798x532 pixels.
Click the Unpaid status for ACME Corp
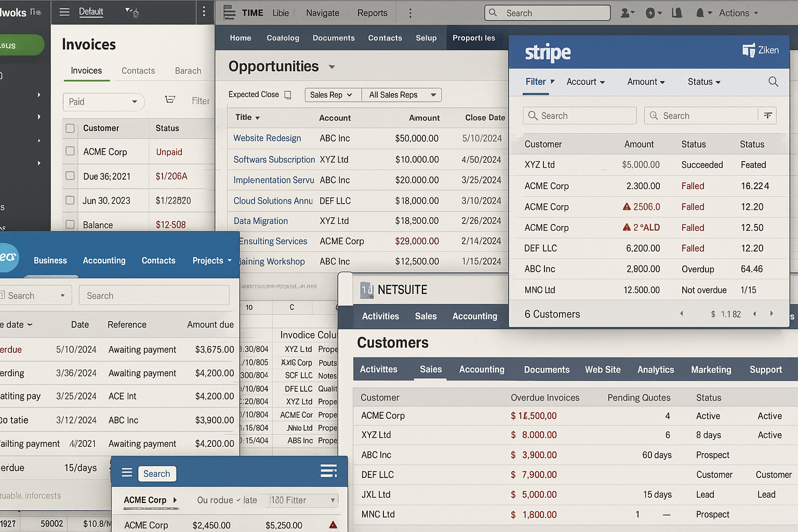point(169,152)
